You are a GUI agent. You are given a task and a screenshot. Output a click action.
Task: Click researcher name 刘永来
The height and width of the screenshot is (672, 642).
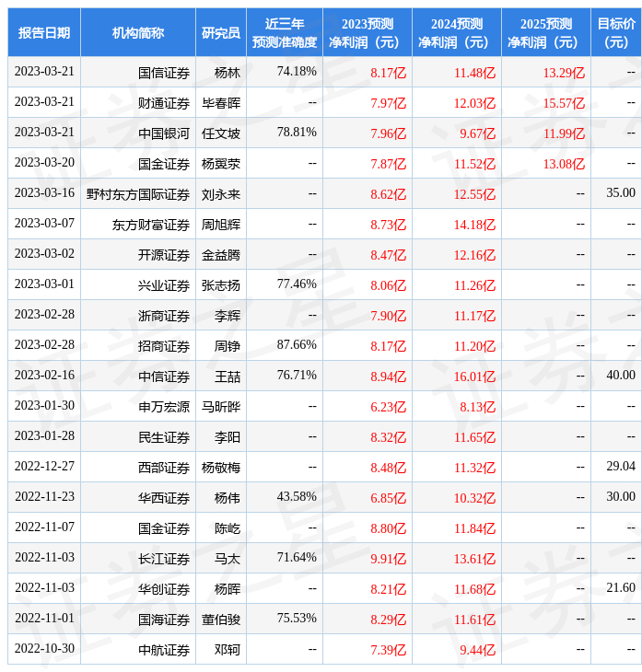[221, 194]
